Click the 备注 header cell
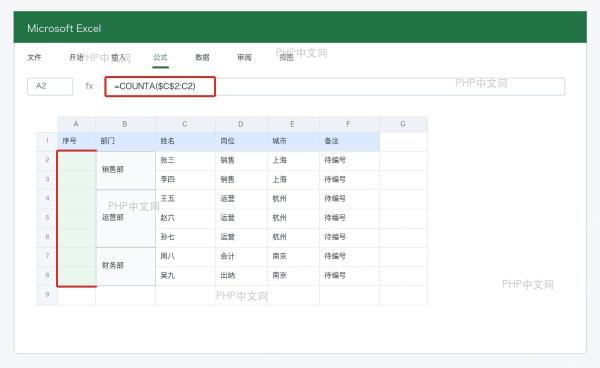Image resolution: width=600 pixels, height=368 pixels. pyautogui.click(x=349, y=141)
